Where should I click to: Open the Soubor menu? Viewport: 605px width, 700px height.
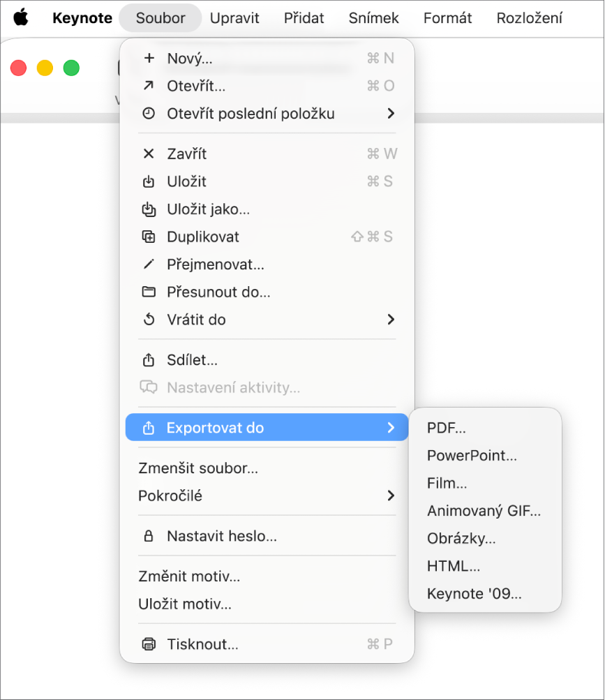tap(160, 18)
